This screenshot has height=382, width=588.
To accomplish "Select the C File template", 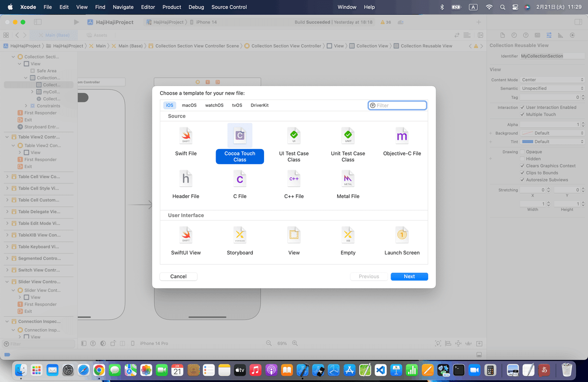I will coord(240,184).
